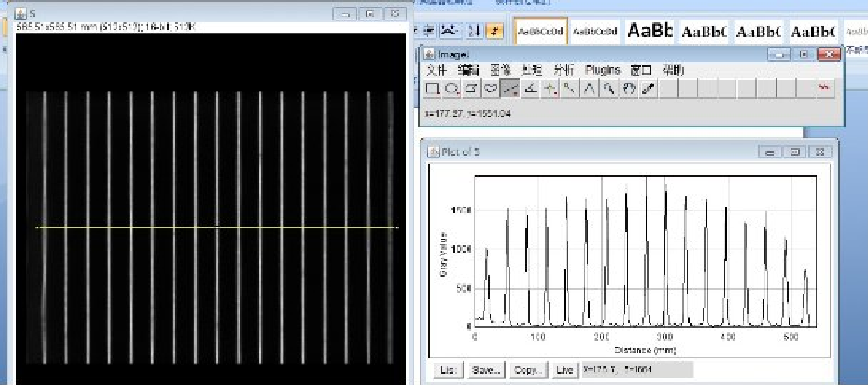Activate the Hand scrolling tool
Screen dimensions: 868x385
point(628,89)
